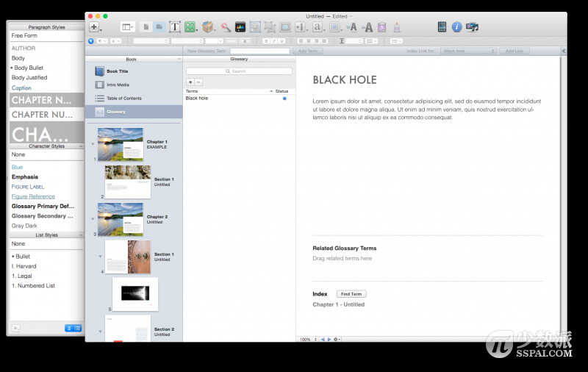This screenshot has width=588, height=372.
Task: Select the 'Black hole' glossary term
Action: point(196,99)
